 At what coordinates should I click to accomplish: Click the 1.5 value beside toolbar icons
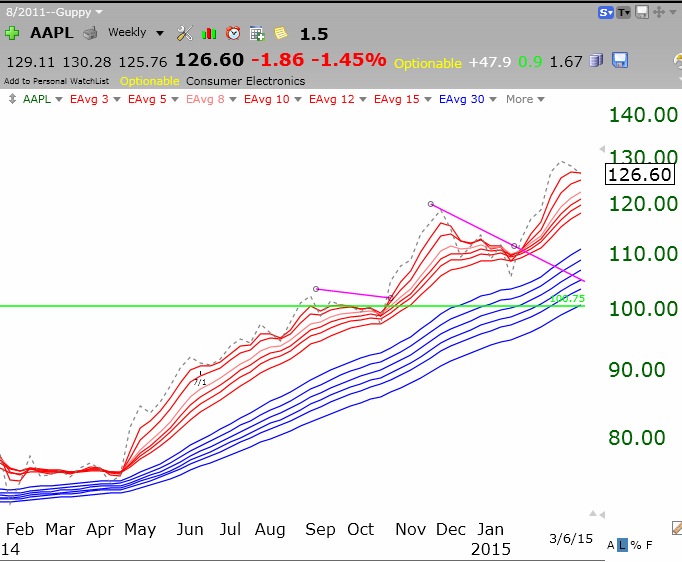(314, 34)
